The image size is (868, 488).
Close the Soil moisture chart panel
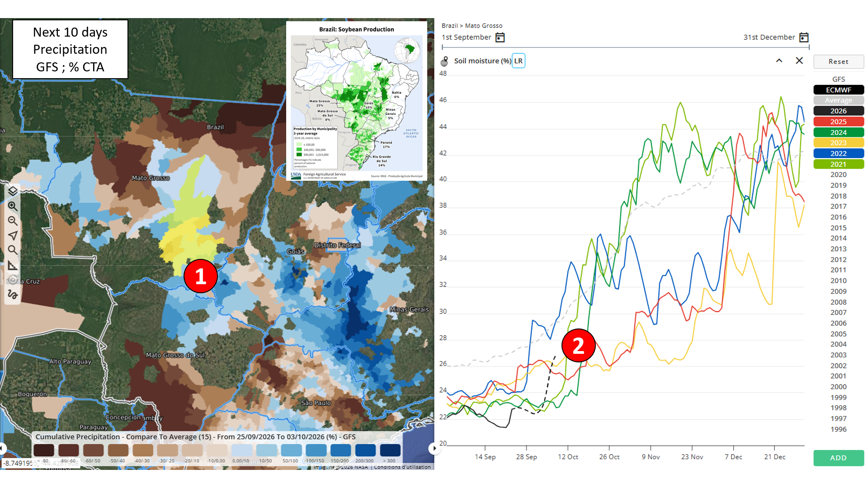(799, 61)
